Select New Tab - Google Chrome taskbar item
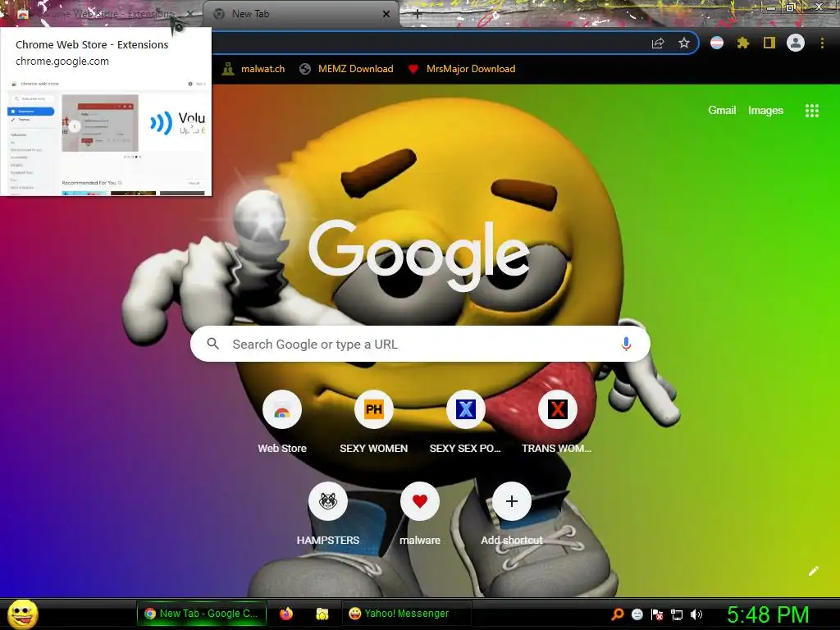Screen dimensions: 840x630 pyautogui.click(x=202, y=614)
